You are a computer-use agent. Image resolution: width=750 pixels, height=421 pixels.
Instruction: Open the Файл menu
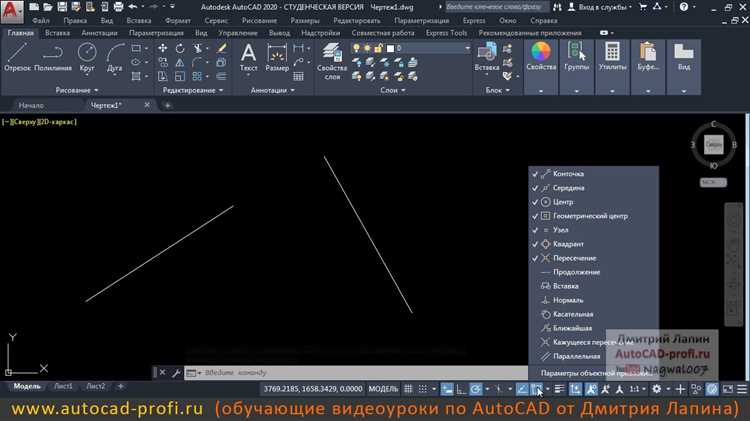click(41, 21)
